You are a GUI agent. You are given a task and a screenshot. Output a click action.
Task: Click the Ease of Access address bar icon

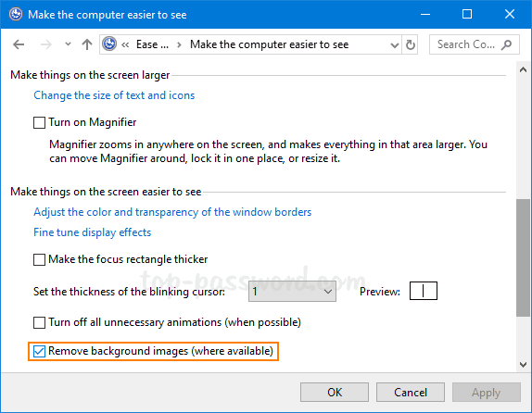point(109,44)
